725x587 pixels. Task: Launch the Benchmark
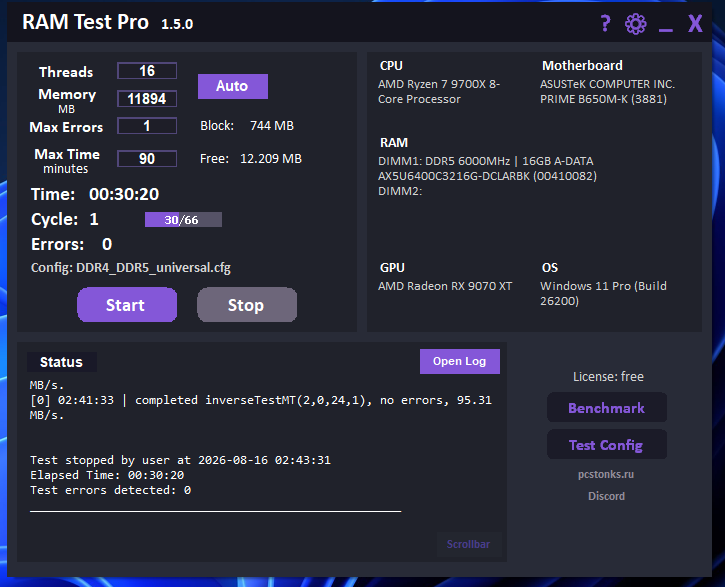point(607,408)
